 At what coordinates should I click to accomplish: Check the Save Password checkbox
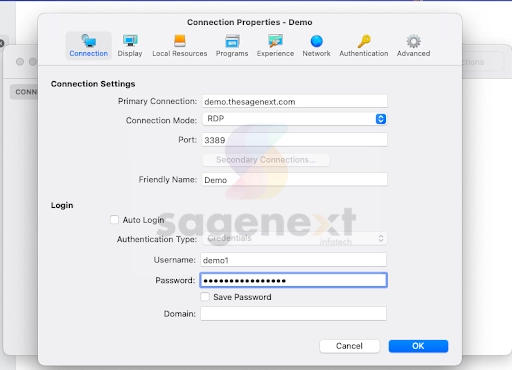205,297
